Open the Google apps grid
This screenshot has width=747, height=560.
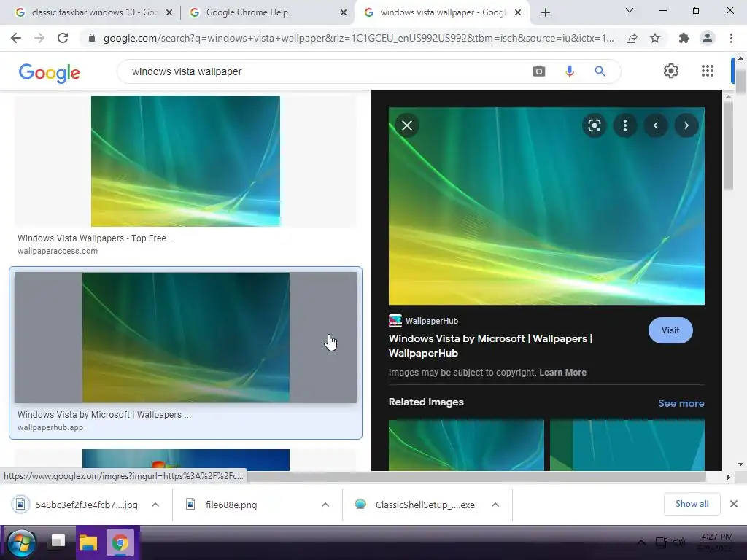pos(708,71)
